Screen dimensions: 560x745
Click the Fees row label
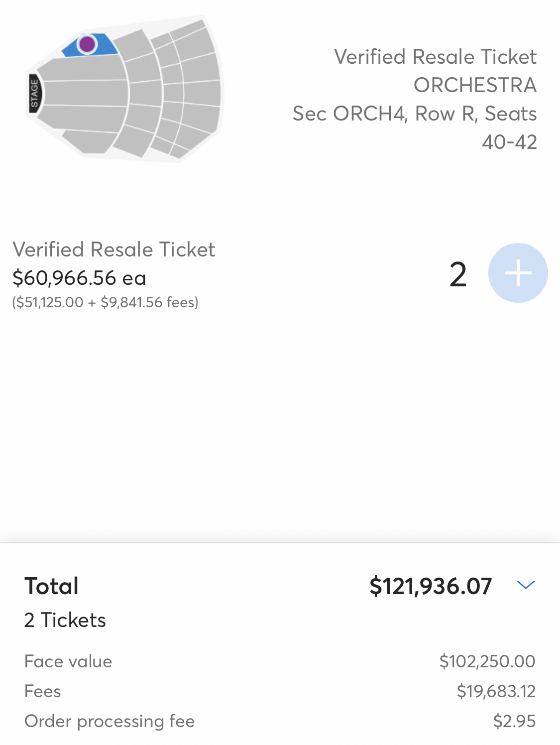[43, 691]
